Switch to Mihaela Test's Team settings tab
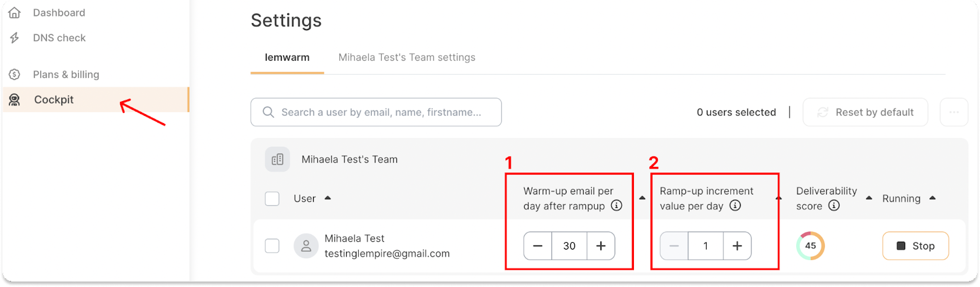The height and width of the screenshot is (287, 980). tap(407, 58)
